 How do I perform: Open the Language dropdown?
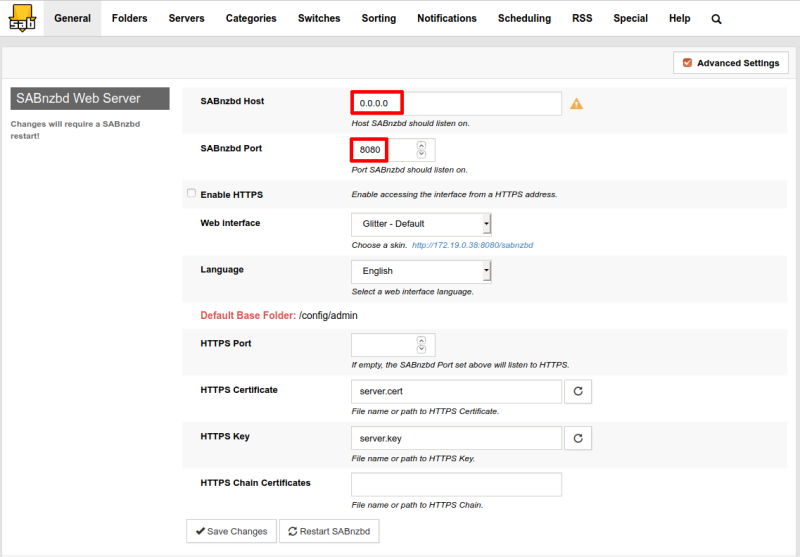point(421,271)
